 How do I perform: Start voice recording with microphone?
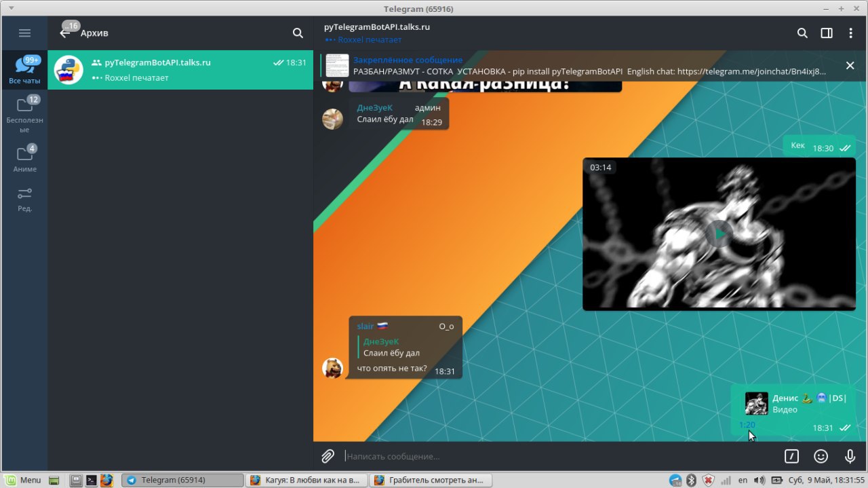[850, 456]
